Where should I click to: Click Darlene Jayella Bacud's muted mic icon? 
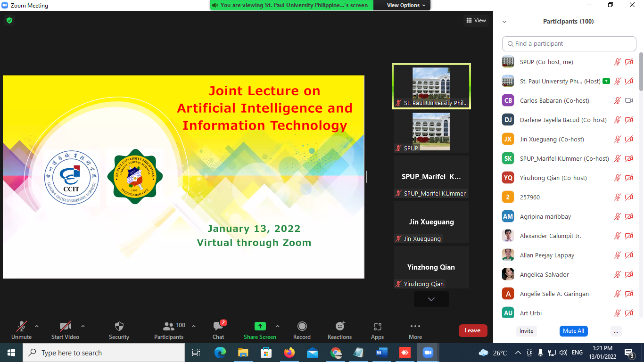(x=617, y=120)
